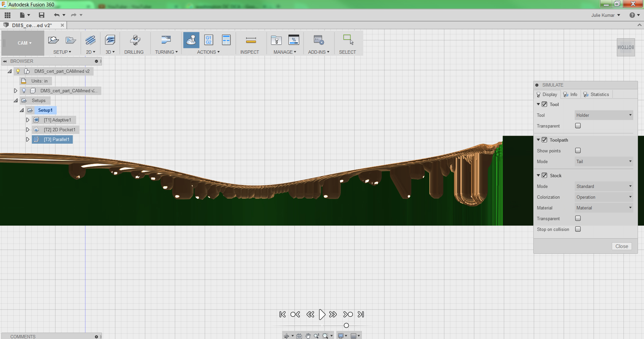Enable the Show points checkbox
The image size is (644, 339).
pyautogui.click(x=578, y=151)
